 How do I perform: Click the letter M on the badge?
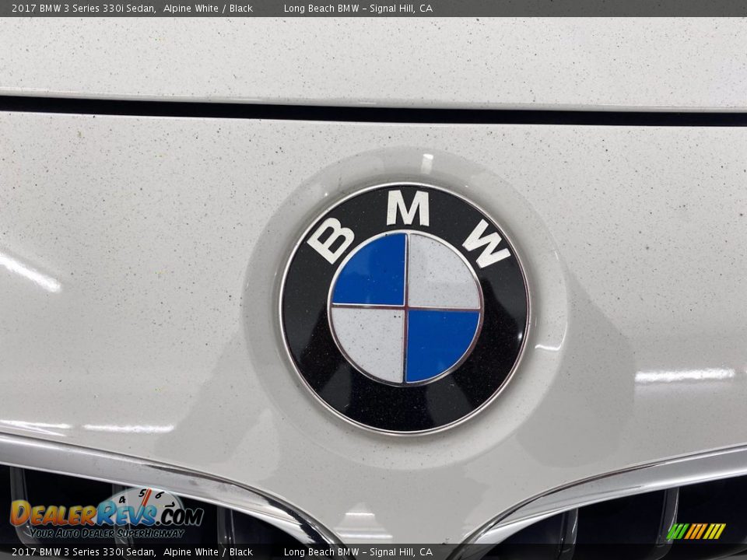point(409,208)
